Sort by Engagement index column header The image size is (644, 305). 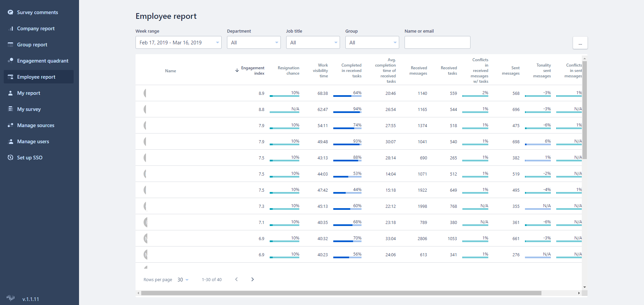tap(252, 71)
